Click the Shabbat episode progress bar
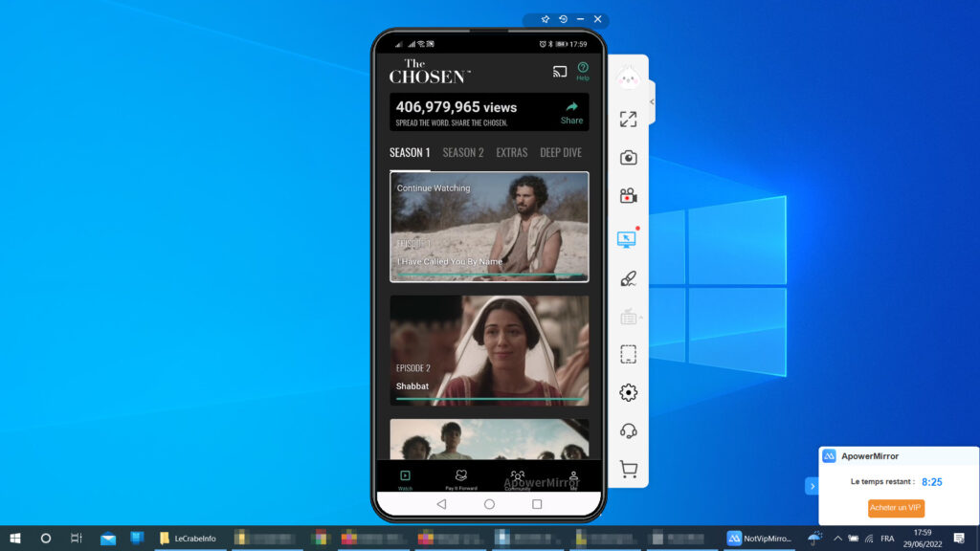The height and width of the screenshot is (551, 980). point(489,398)
